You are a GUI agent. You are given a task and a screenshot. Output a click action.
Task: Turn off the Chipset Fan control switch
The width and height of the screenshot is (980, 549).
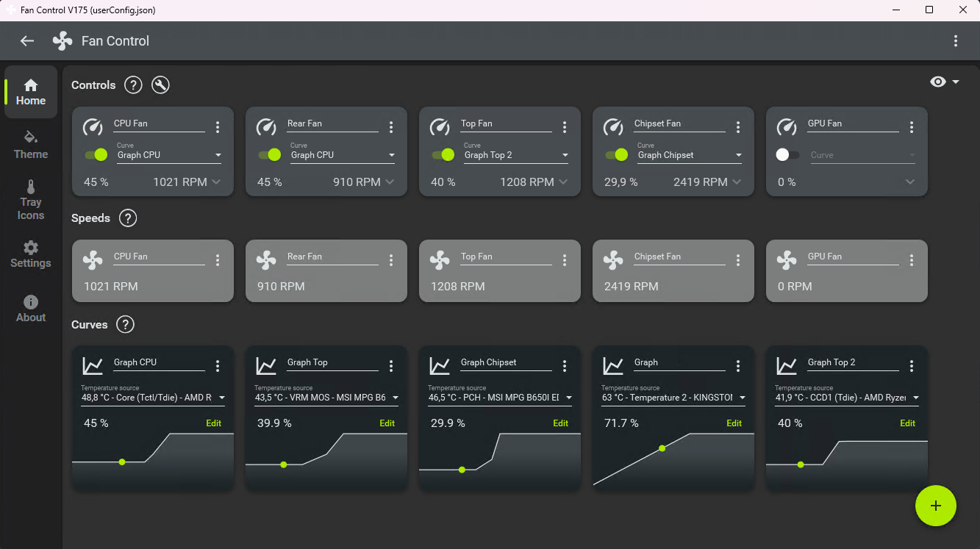coord(616,154)
